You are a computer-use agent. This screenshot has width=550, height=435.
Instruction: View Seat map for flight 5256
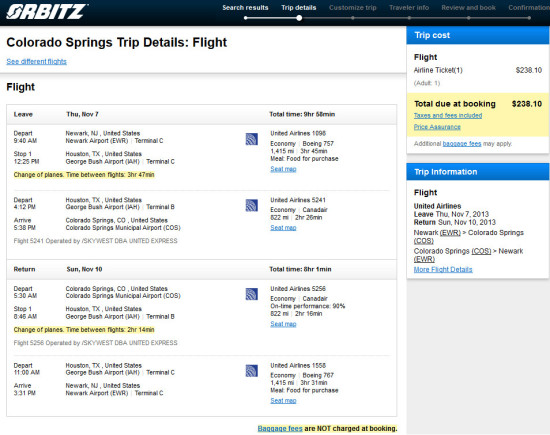(x=283, y=324)
